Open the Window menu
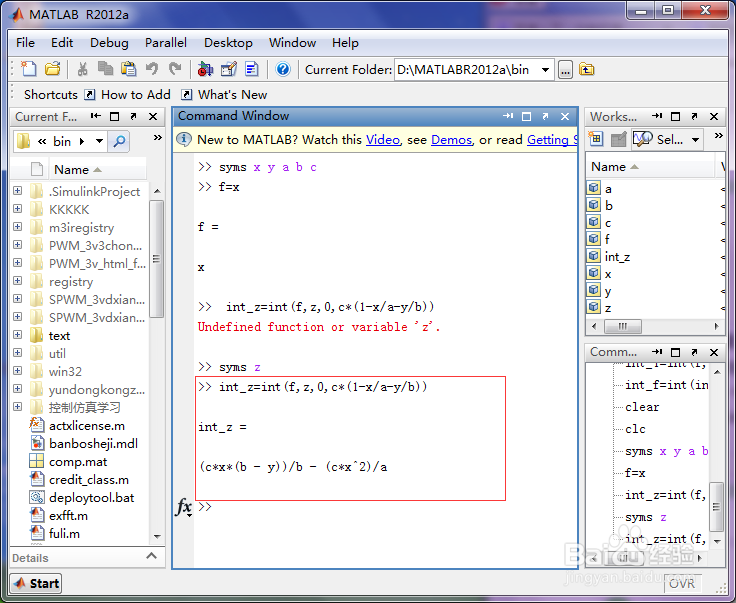The width and height of the screenshot is (736, 603). point(292,43)
